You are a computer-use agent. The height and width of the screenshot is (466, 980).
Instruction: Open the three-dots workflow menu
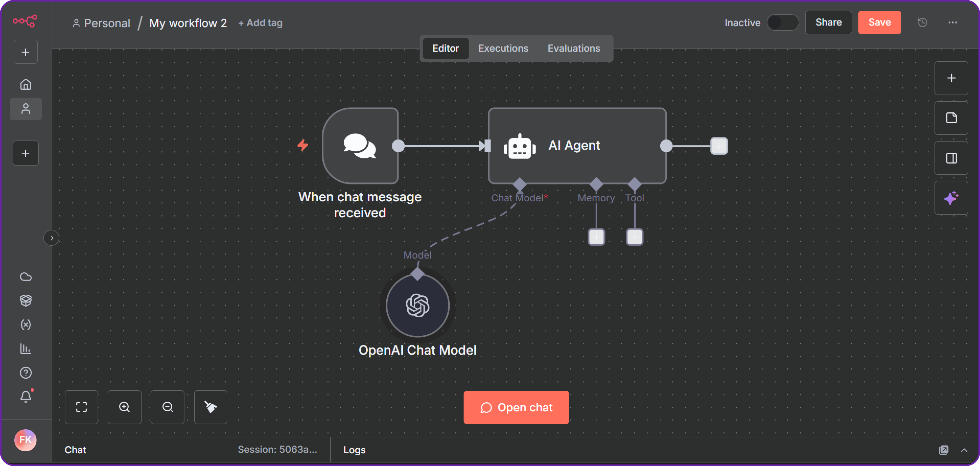pos(952,22)
